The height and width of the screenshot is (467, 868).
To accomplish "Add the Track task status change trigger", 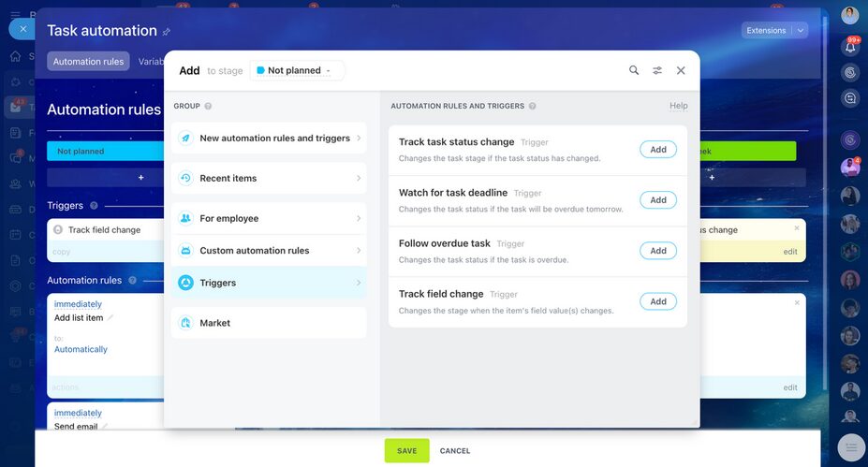I will tap(658, 150).
